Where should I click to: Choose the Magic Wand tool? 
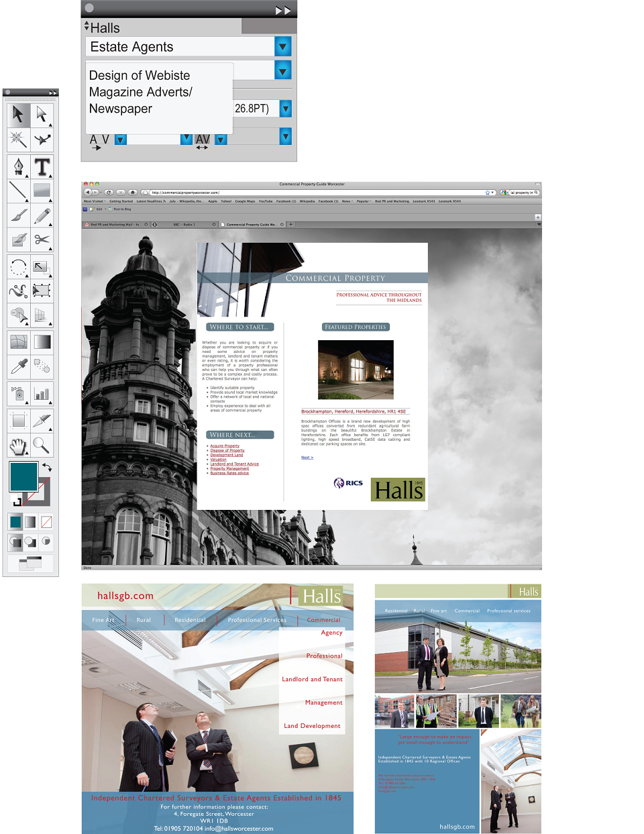[18, 140]
